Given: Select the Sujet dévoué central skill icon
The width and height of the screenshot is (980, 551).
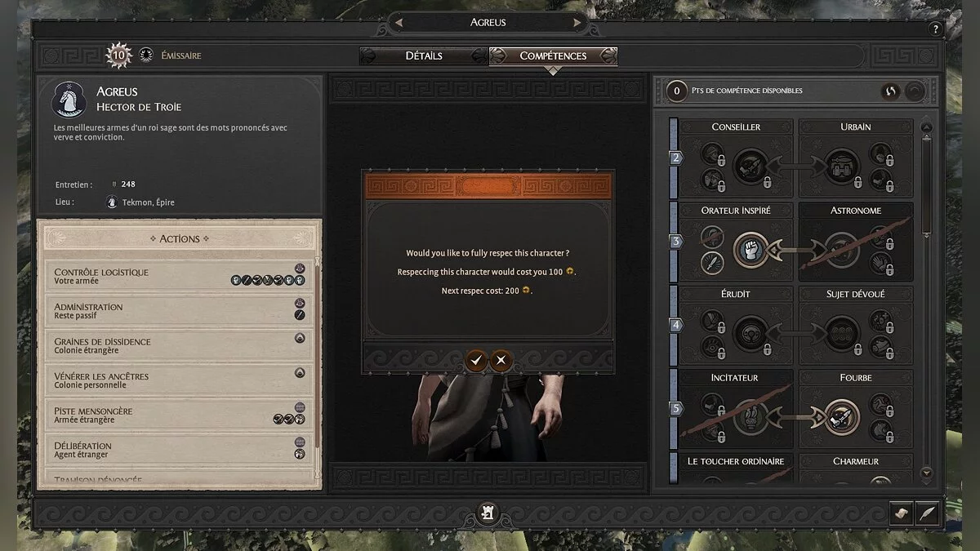Looking at the screenshot, I should click(842, 334).
